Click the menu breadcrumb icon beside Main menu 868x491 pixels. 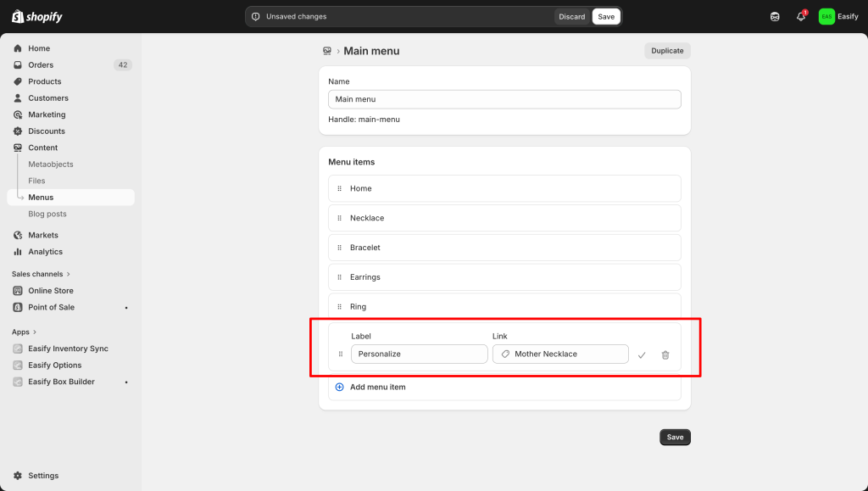(326, 51)
